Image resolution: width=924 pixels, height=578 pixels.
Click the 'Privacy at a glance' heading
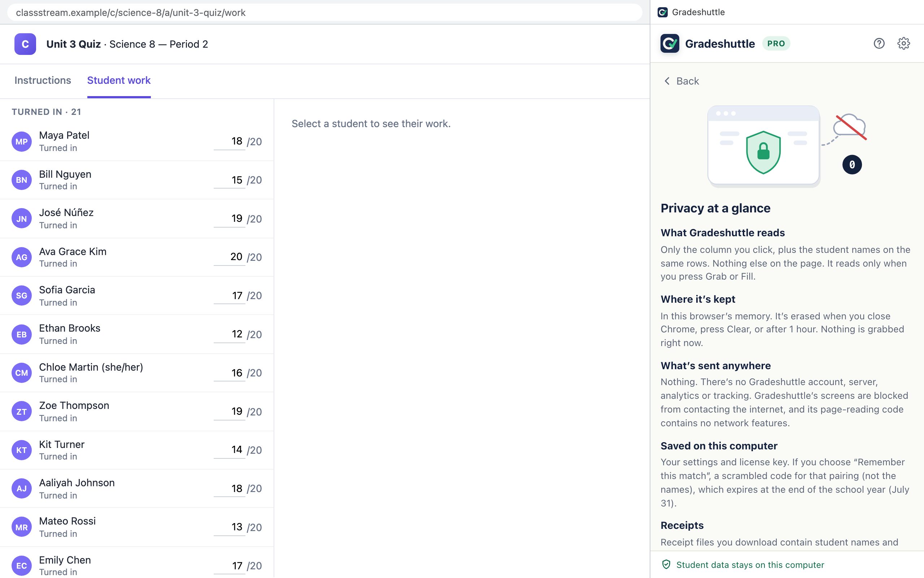[x=715, y=208]
